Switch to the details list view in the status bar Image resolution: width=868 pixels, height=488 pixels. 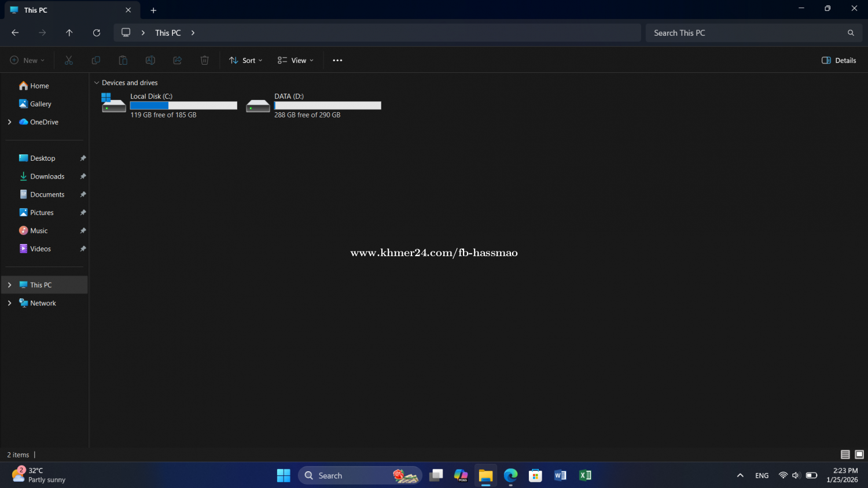(845, 454)
